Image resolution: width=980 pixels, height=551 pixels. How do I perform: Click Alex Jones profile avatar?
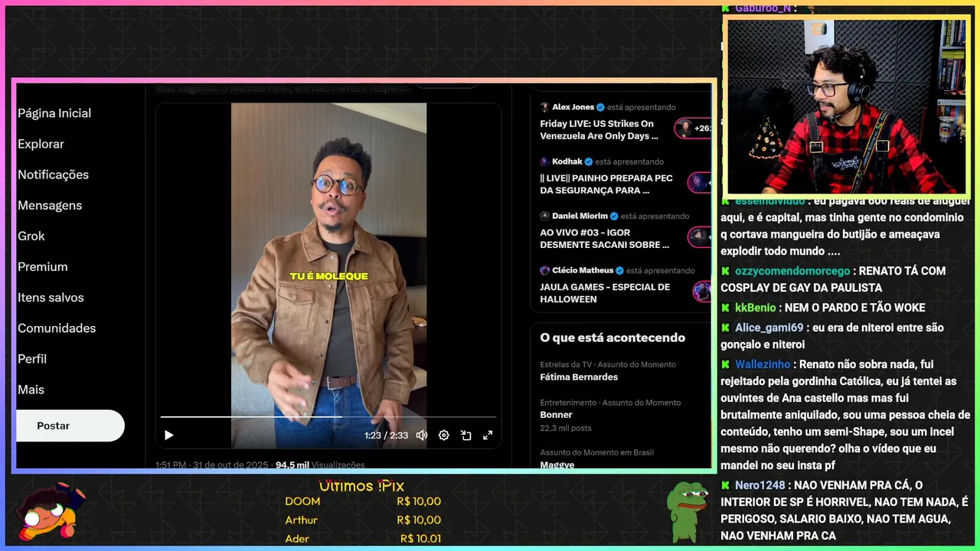click(x=544, y=107)
